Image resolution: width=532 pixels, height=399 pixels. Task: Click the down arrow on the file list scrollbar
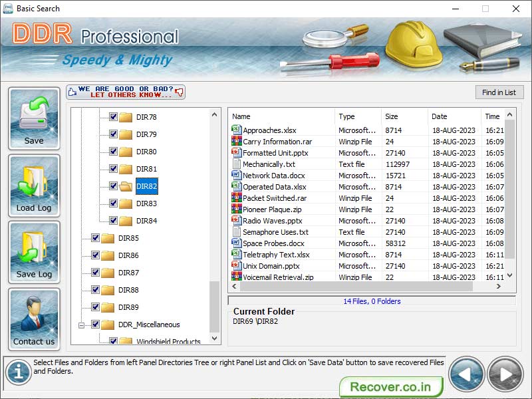pos(509,274)
